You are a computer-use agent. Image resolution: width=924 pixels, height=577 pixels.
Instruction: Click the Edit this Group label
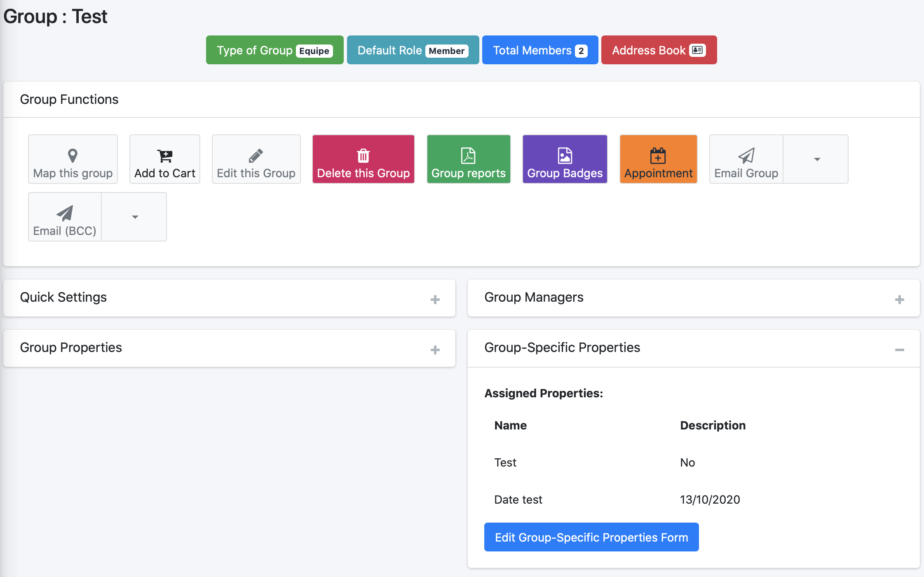pyautogui.click(x=256, y=173)
